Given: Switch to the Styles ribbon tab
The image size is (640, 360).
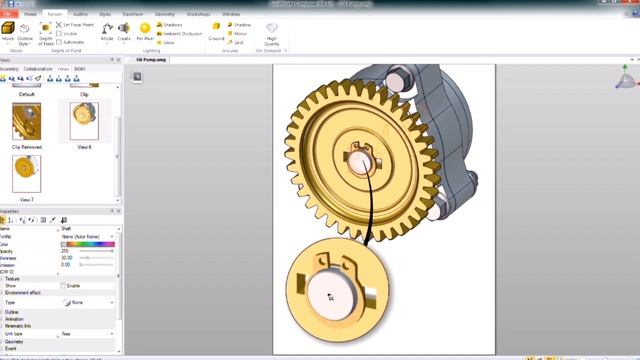Looking at the screenshot, I should coord(105,14).
